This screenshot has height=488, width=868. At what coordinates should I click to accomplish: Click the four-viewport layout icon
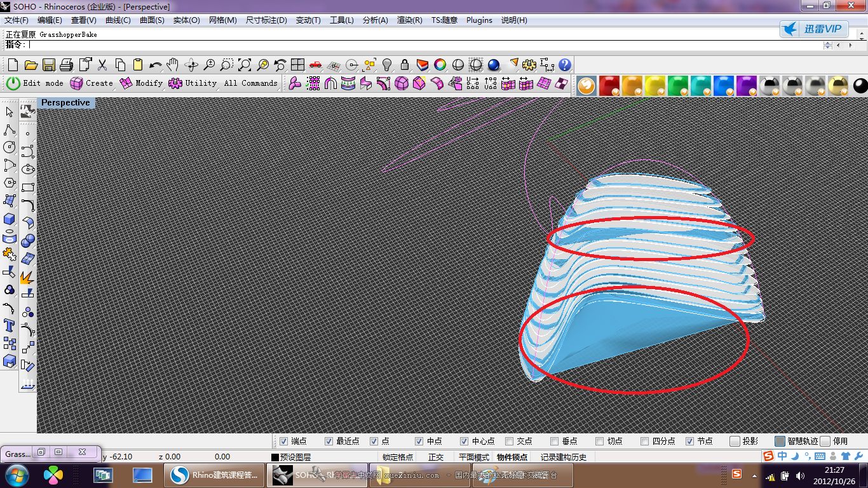(x=297, y=65)
